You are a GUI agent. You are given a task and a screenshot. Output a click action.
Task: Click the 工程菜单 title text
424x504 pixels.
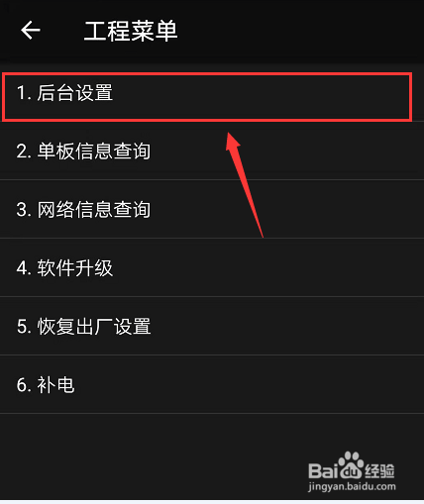(131, 31)
